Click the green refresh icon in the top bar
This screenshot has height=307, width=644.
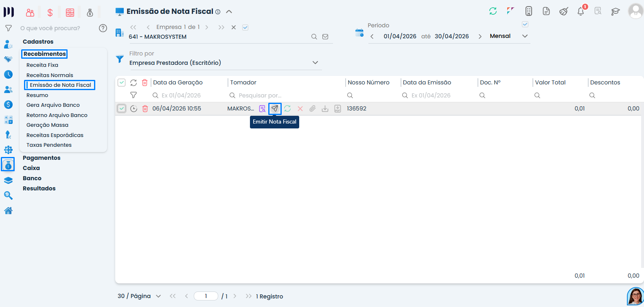(493, 11)
